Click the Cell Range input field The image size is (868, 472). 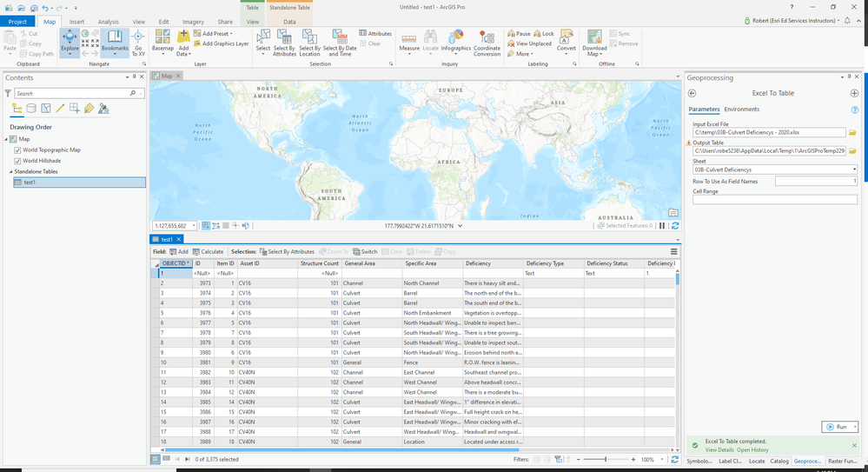tap(774, 199)
